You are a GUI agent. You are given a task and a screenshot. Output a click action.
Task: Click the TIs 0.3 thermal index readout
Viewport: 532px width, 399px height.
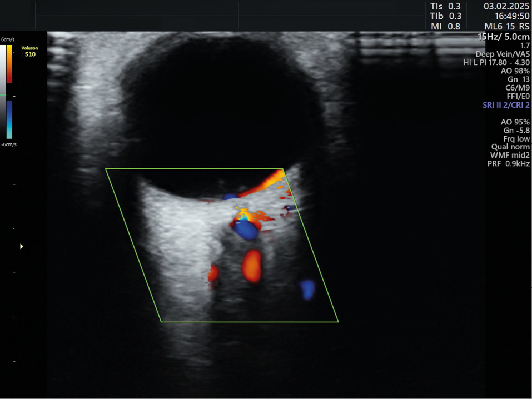coord(445,7)
